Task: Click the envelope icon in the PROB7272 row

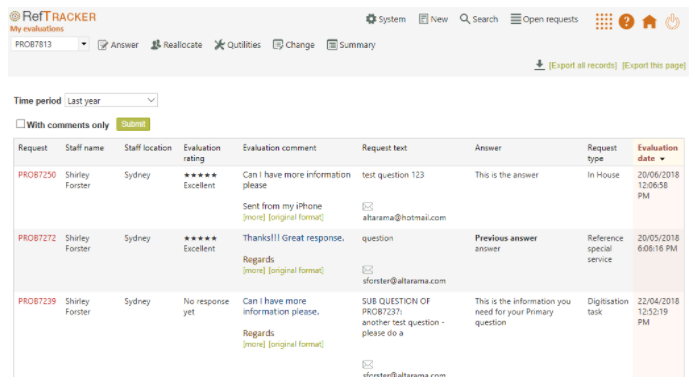Action: [x=368, y=270]
